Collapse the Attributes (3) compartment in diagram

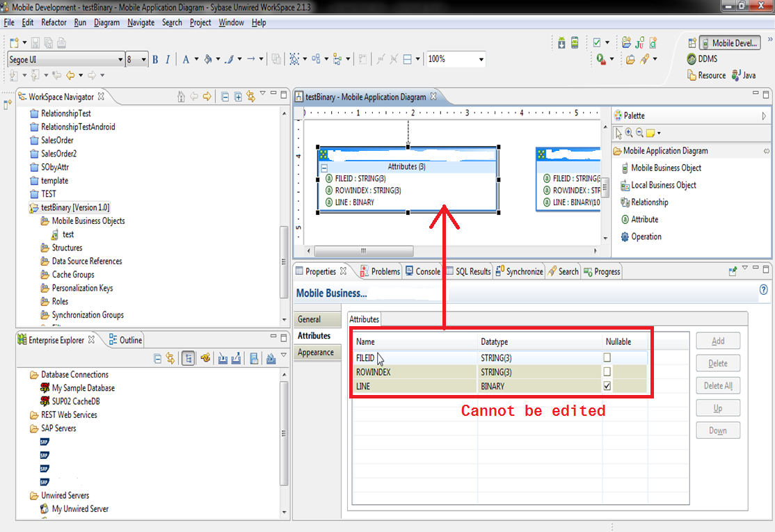[324, 168]
